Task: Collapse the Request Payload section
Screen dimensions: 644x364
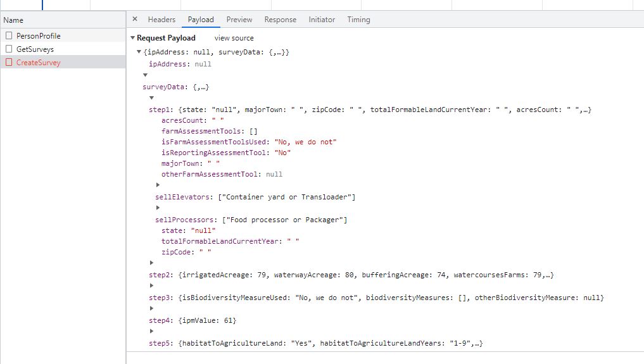Action: (x=132, y=38)
